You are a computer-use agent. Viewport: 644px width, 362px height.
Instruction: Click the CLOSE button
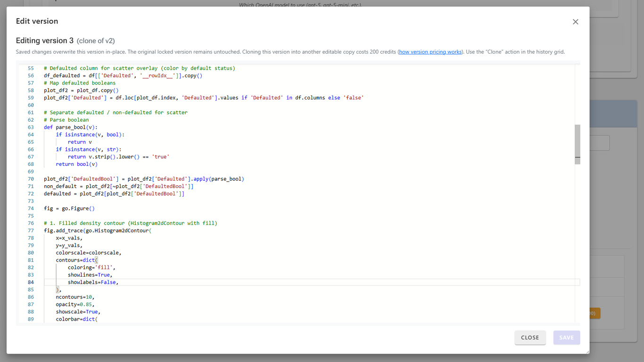[x=530, y=337]
